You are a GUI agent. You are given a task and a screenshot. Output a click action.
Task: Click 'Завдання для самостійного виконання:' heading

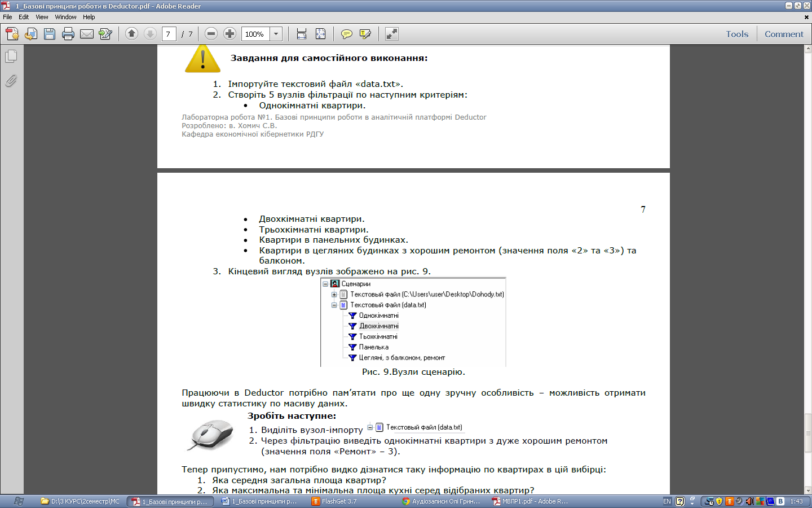(329, 58)
